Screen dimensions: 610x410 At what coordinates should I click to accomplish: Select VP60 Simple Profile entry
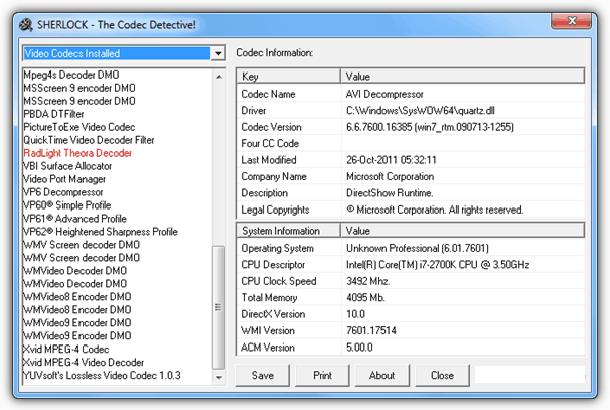(67, 205)
